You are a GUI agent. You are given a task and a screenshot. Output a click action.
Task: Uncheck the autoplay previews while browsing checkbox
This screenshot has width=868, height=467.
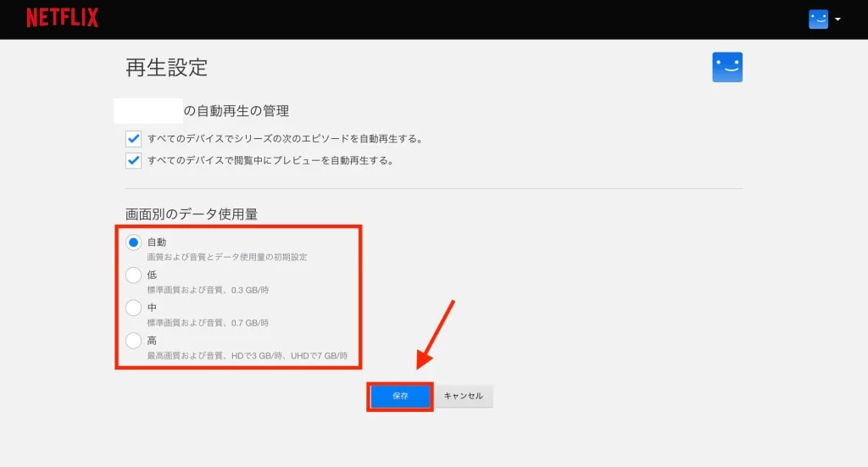coord(133,160)
